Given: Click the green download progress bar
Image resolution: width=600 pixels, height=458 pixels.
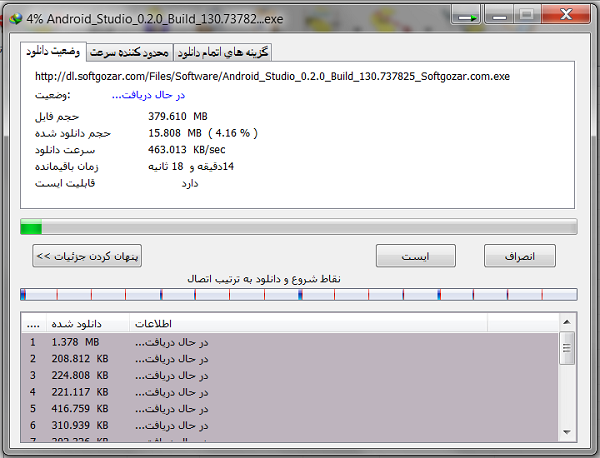Looking at the screenshot, I should 299,227.
